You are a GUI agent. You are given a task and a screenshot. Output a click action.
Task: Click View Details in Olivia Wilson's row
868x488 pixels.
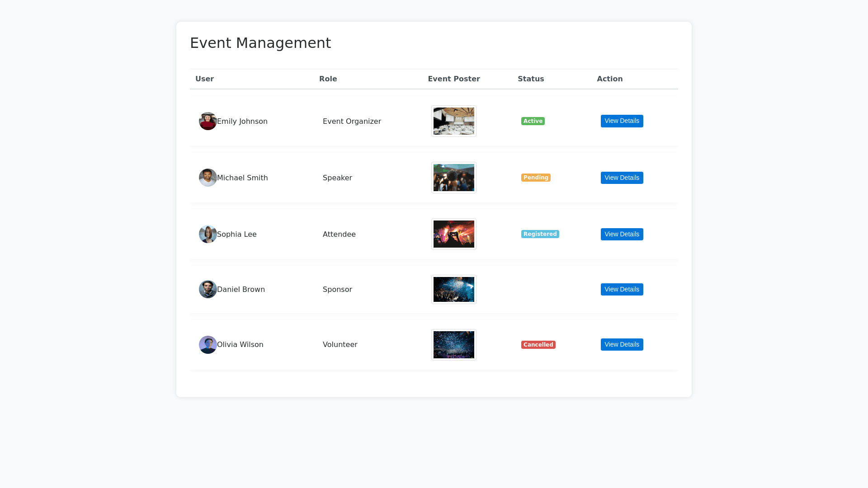pyautogui.click(x=622, y=345)
